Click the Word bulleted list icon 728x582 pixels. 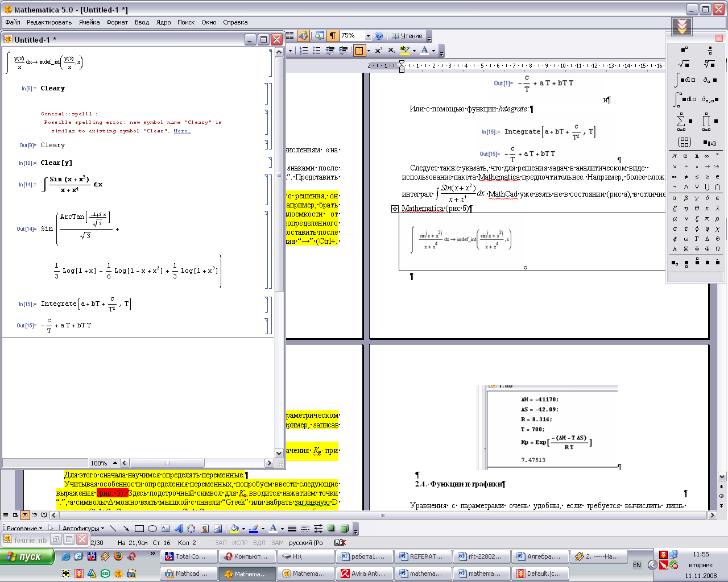click(317, 51)
